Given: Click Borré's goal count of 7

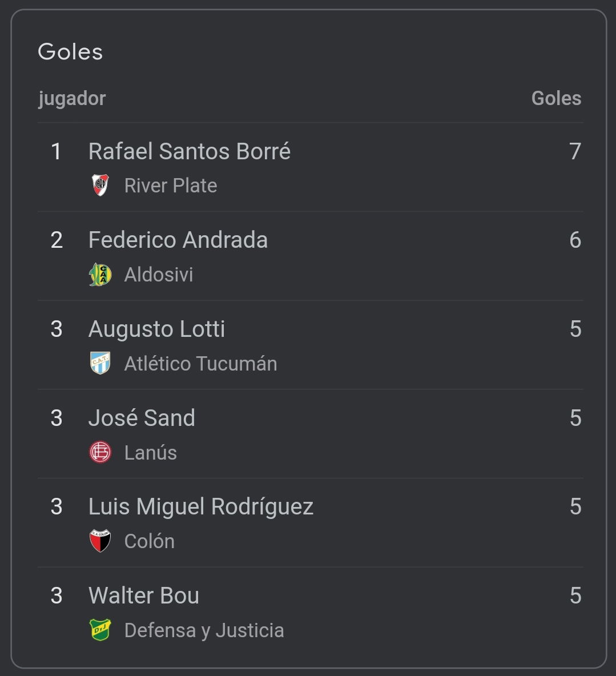Looking at the screenshot, I should pos(575,151).
